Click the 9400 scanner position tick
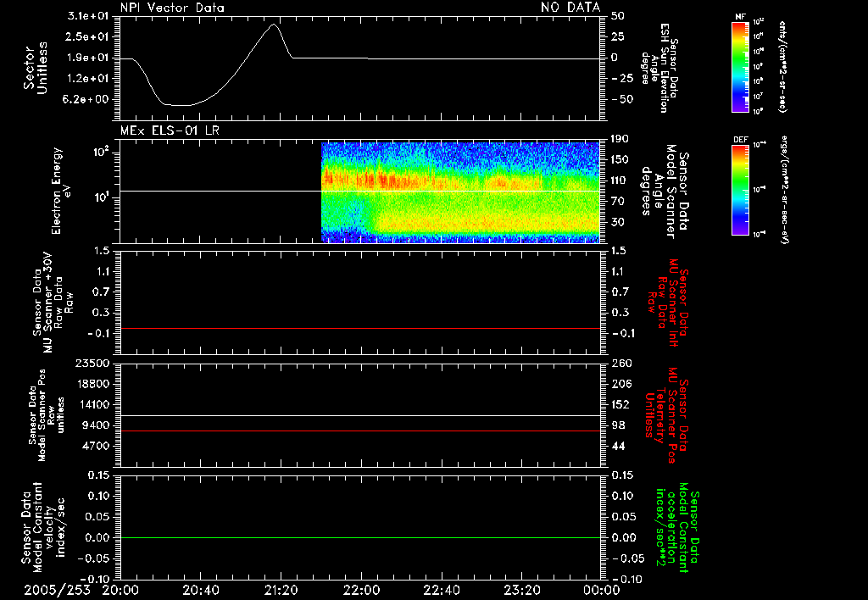 point(96,425)
